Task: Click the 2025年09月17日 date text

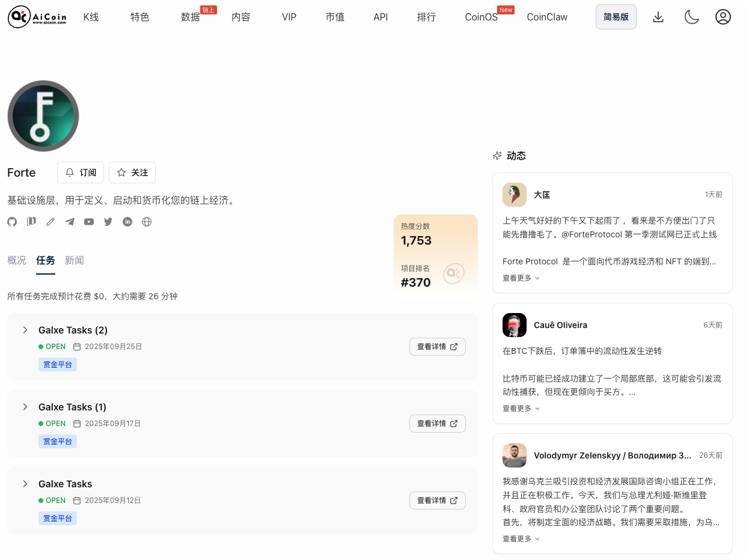Action: tap(113, 424)
